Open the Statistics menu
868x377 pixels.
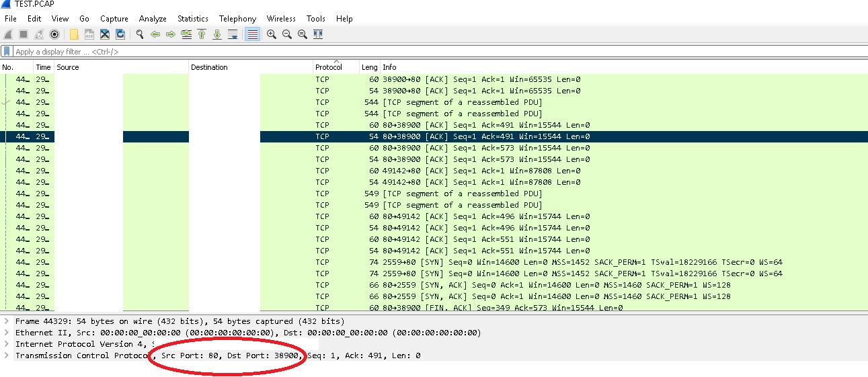click(192, 19)
